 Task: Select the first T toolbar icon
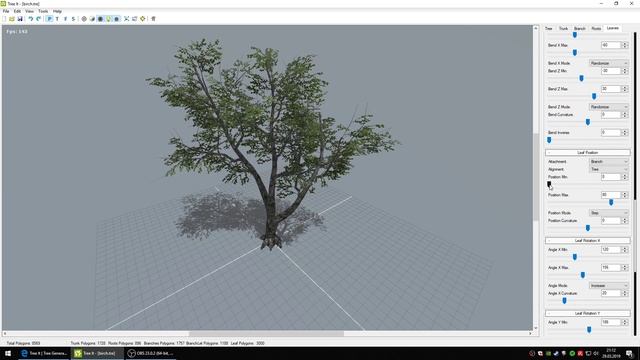[57, 19]
